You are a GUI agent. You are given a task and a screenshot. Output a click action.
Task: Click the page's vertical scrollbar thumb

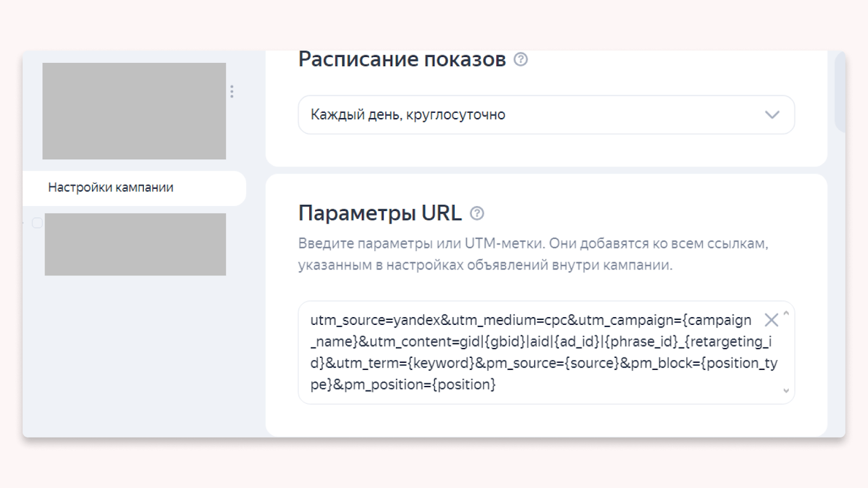tap(840, 92)
